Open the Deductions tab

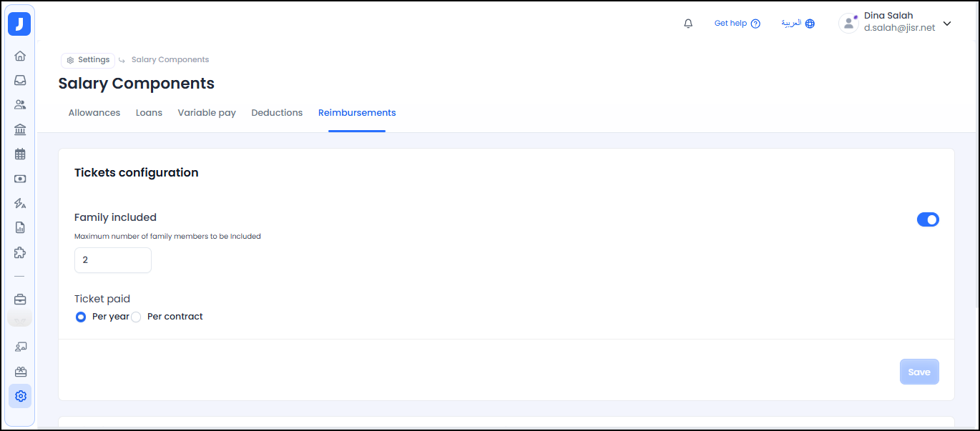[277, 113]
